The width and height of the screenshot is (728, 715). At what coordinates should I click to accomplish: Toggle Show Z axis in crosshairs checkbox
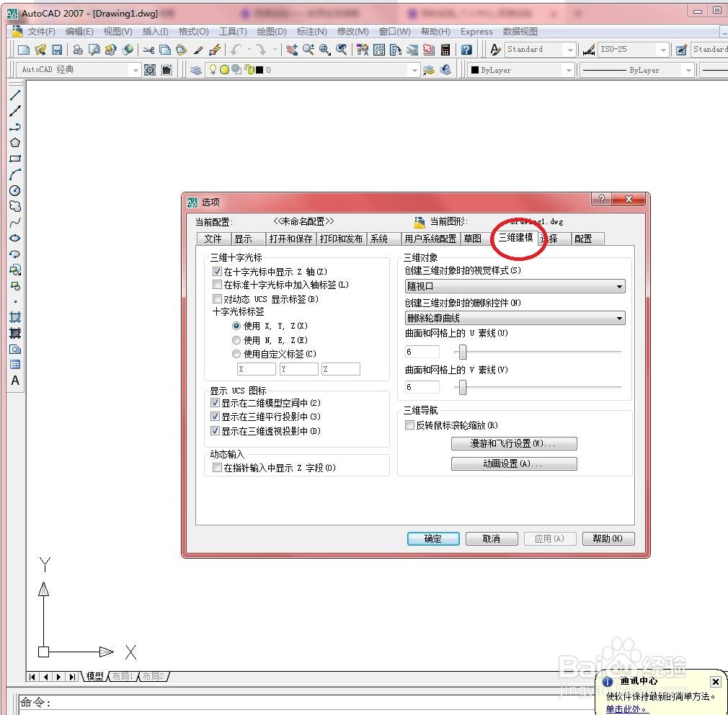pyautogui.click(x=217, y=272)
